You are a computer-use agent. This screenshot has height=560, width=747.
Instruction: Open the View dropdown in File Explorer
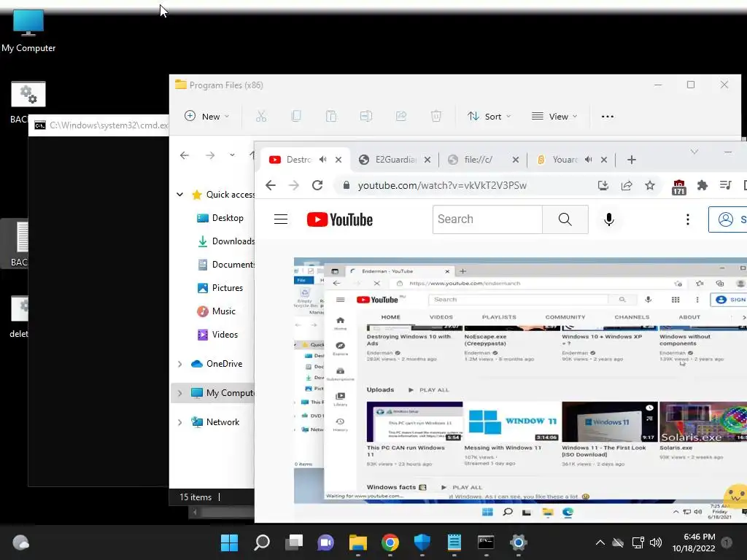(554, 116)
